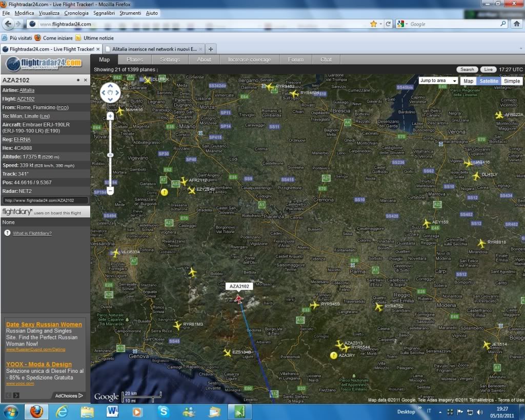The image size is (525, 420).
Task: Switch map view to Map type
Action: 469,81
